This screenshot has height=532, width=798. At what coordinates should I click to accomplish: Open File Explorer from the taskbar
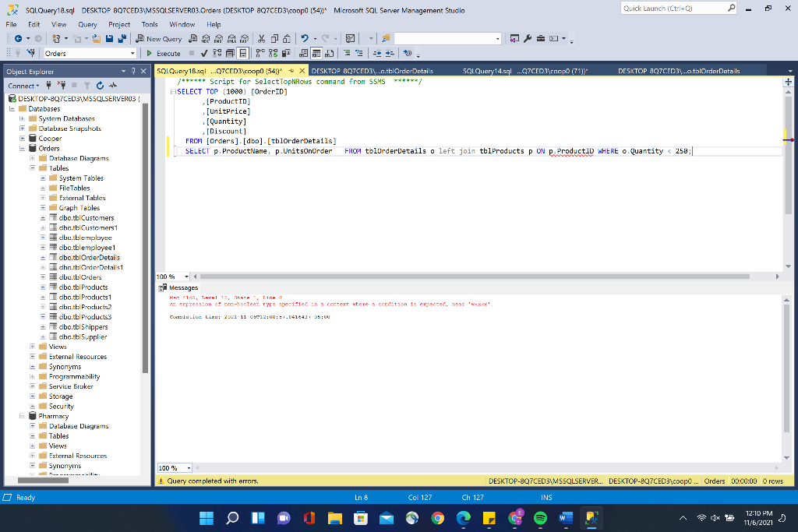pyautogui.click(x=335, y=518)
